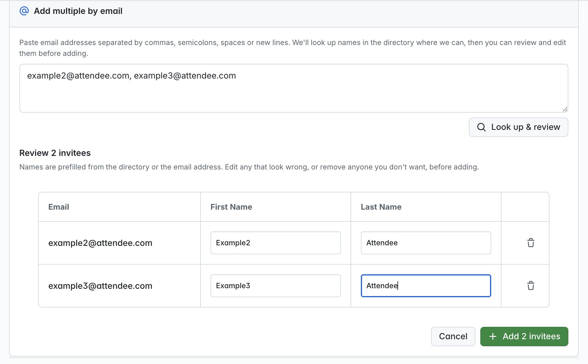Click the Review 2 invitees heading
This screenshot has height=364, width=588.
pyautogui.click(x=55, y=153)
